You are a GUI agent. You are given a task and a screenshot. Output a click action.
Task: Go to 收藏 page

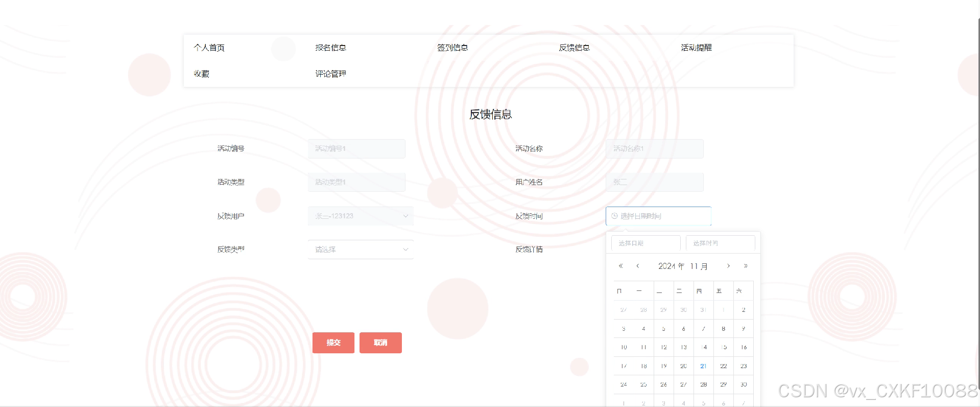[201, 74]
